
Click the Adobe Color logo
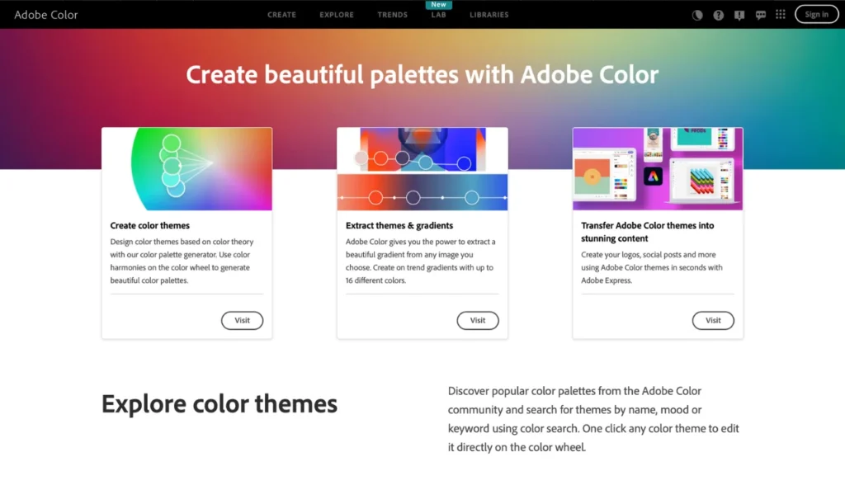click(x=45, y=14)
